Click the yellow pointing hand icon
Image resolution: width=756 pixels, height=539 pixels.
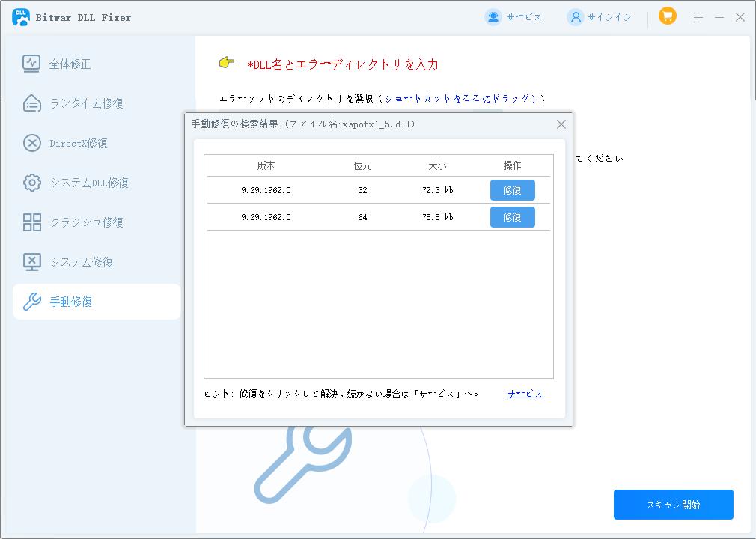coord(227,62)
